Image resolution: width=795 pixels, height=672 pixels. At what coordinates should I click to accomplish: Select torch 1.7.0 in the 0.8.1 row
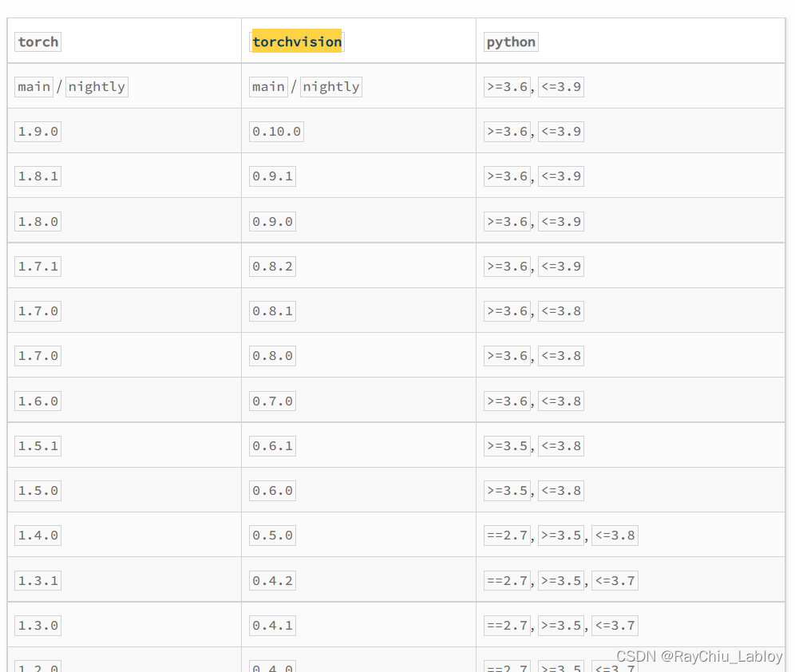tap(38, 311)
